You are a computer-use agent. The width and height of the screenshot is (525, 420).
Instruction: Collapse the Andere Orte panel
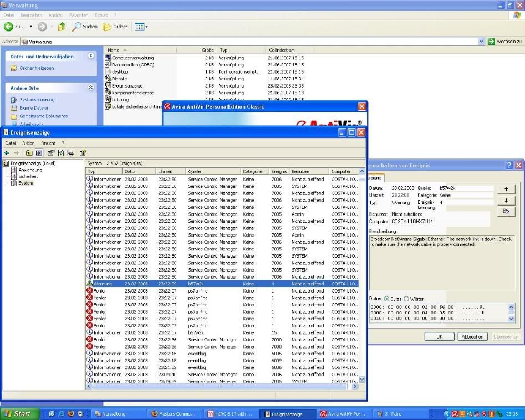tap(91, 88)
